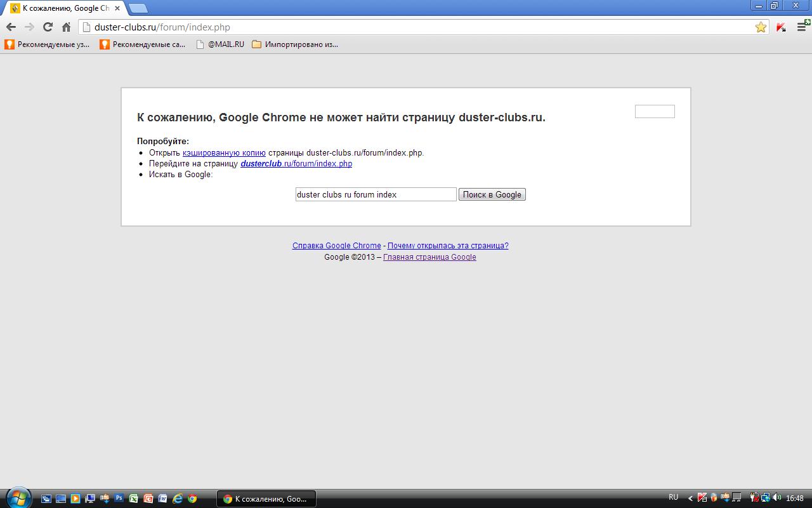
Task: Close the current error page tab
Action: [x=117, y=8]
